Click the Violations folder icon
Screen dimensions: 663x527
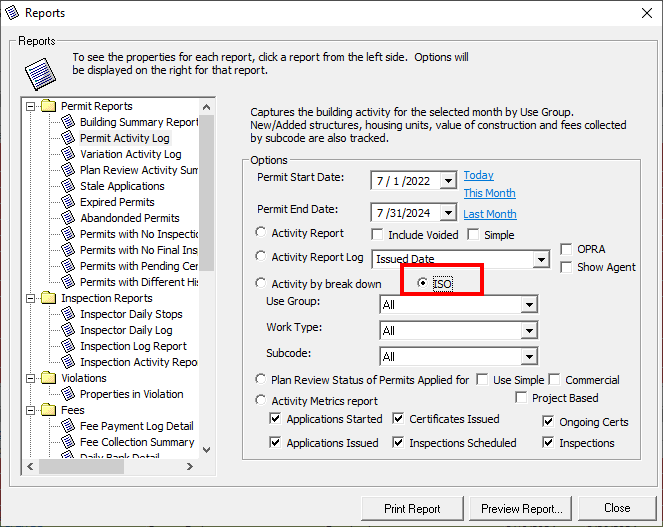click(49, 378)
